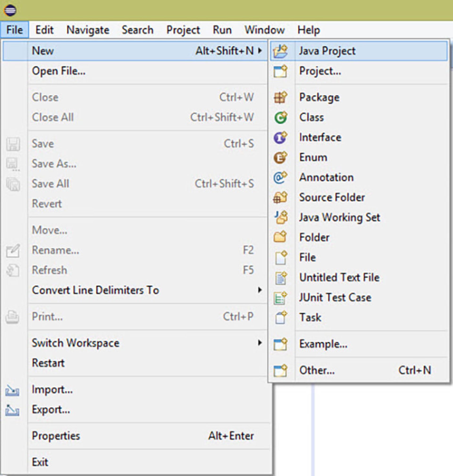This screenshot has width=453, height=476.
Task: Click the Alt+Enter shortcut text
Action: (231, 436)
